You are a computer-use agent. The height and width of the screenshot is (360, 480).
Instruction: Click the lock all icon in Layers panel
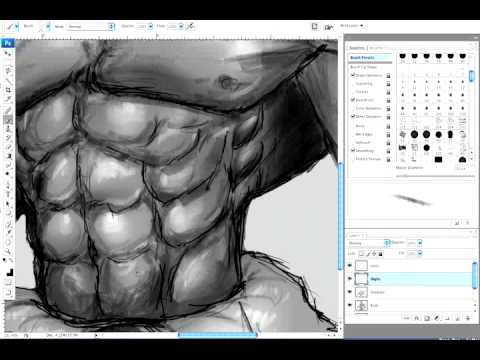coord(381,254)
